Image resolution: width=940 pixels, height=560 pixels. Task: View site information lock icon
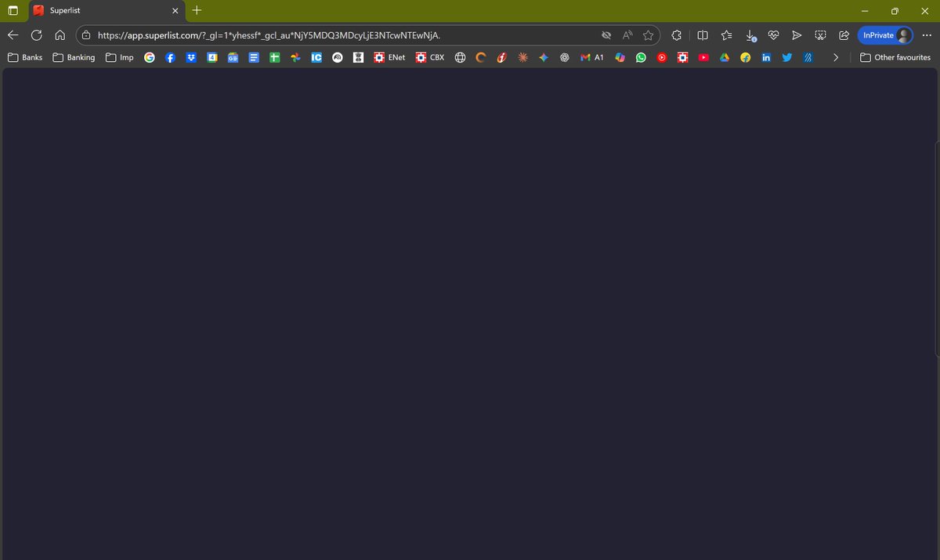click(x=86, y=35)
